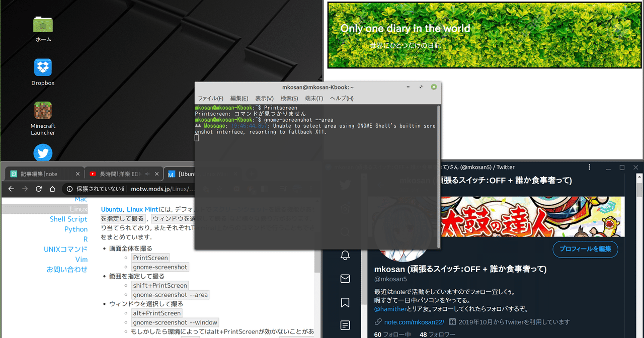Screen dimensions: 644x338
Task: Switch to the [Ubuntu, Linux Mint] tab
Action: (x=181, y=174)
